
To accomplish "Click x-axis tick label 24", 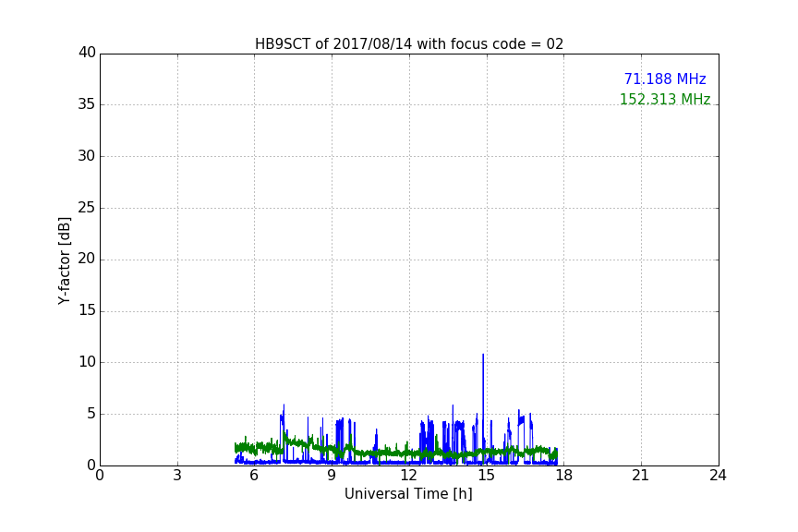I will click(718, 476).
